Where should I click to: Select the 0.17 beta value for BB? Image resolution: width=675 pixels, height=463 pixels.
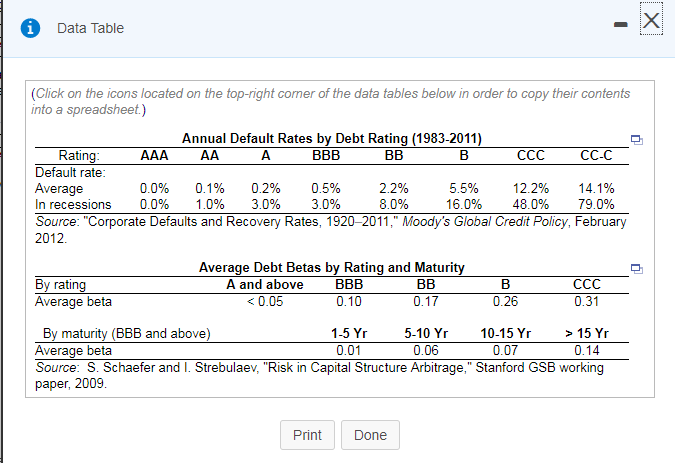[426, 301]
